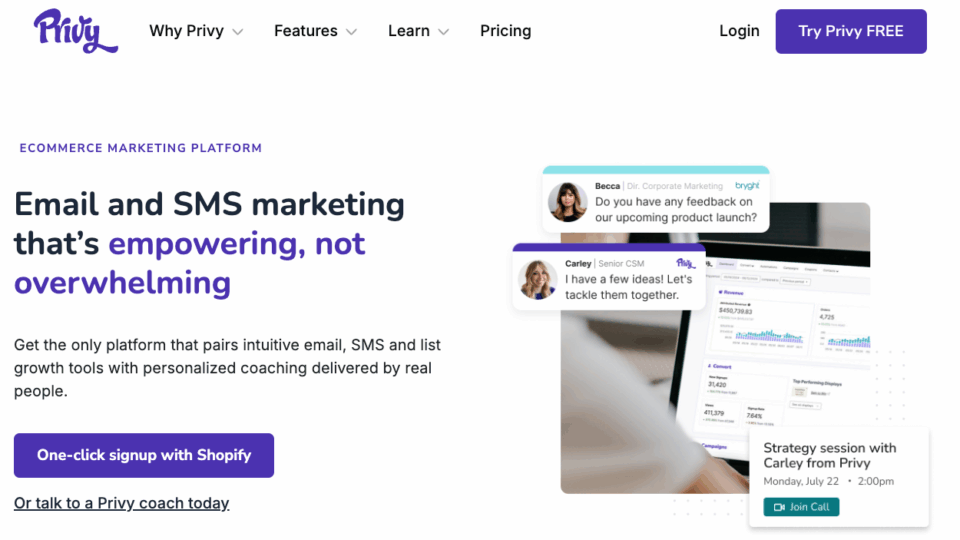The image size is (960, 540).
Task: Expand the Why Privy chevron arrow
Action: pos(238,32)
